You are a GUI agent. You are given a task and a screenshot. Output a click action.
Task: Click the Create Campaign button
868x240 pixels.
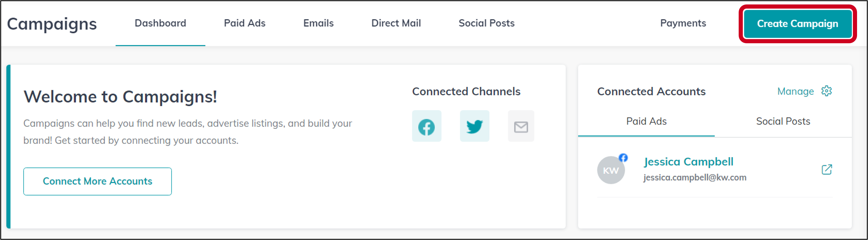798,24
